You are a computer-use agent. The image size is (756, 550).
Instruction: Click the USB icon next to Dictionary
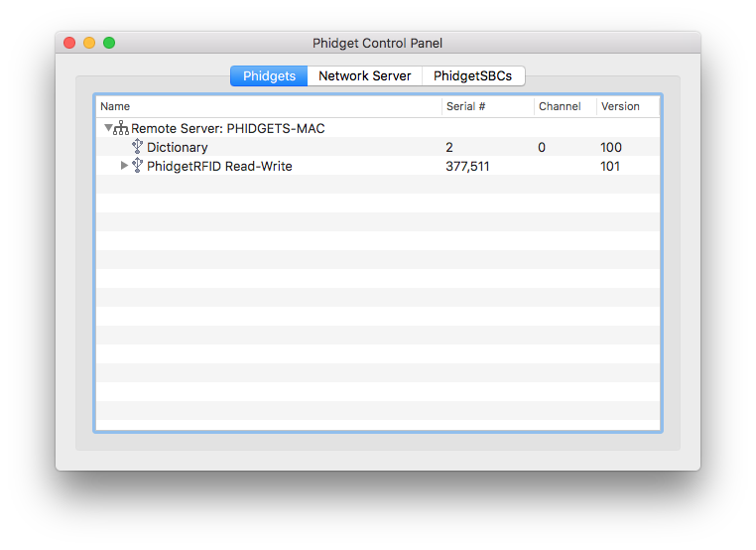coord(138,146)
